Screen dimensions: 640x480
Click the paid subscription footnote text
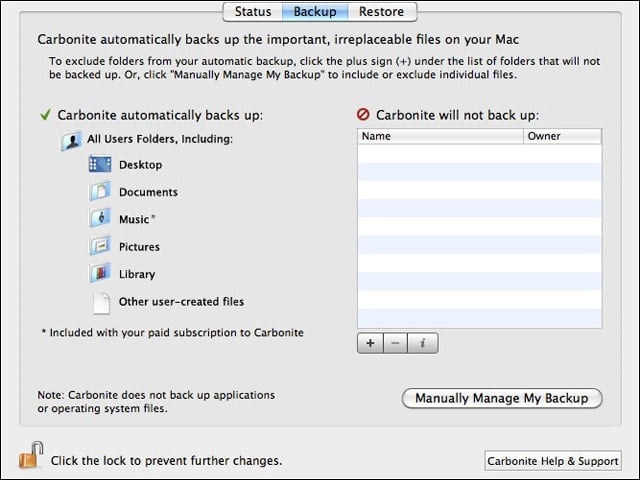click(173, 333)
